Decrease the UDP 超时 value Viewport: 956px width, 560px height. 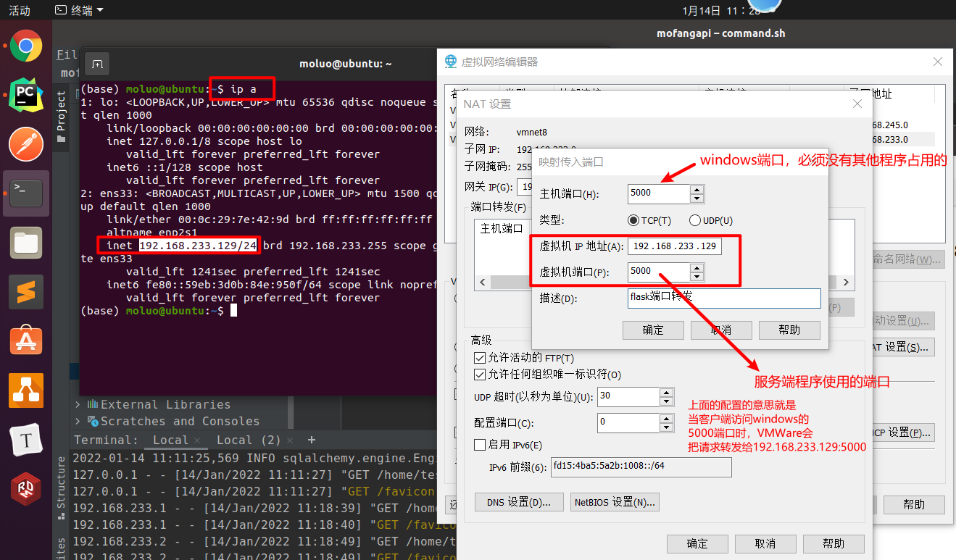(666, 401)
